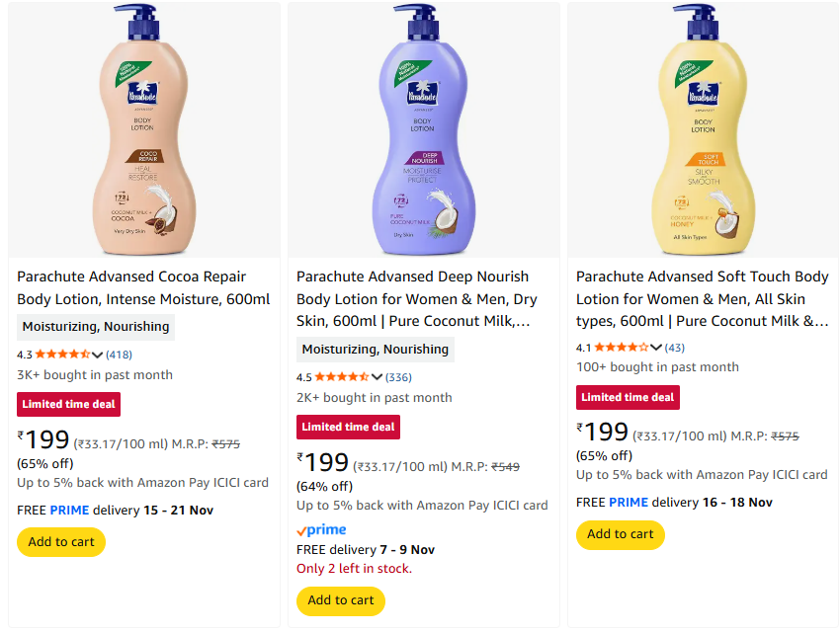View 418 reviews for Cocoa Repair
The height and width of the screenshot is (633, 840).
click(x=120, y=355)
